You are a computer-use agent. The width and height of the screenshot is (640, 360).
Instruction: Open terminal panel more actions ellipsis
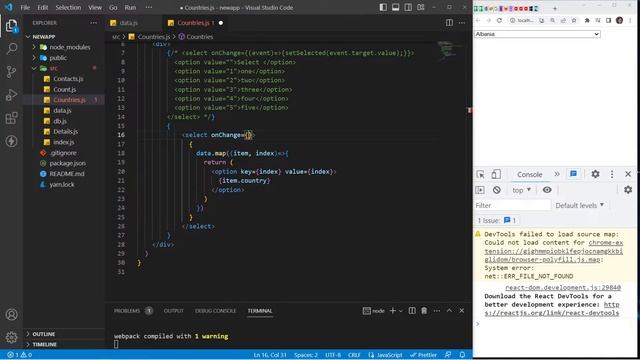coord(437,311)
